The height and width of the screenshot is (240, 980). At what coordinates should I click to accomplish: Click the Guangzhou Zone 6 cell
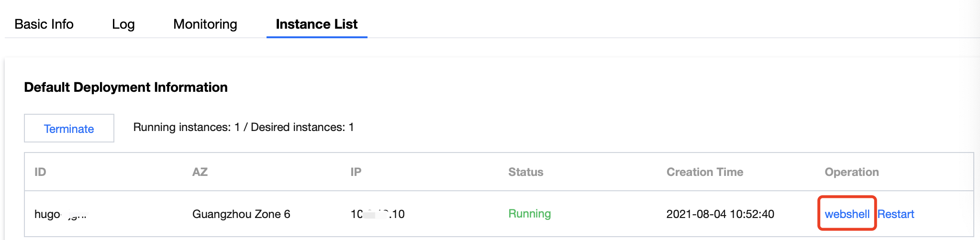click(x=241, y=214)
